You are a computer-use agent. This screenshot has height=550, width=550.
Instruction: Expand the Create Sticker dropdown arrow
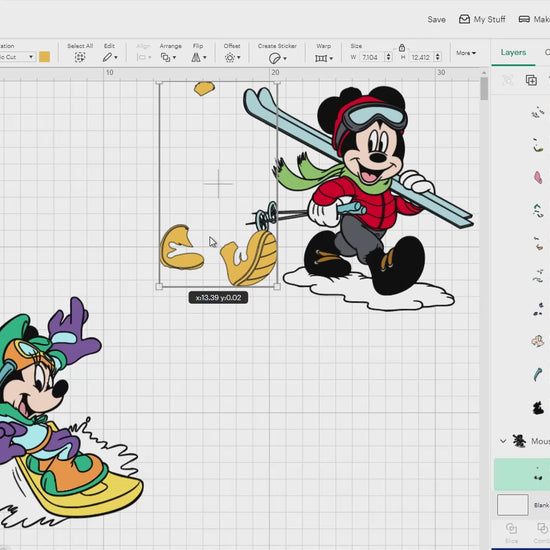285,58
